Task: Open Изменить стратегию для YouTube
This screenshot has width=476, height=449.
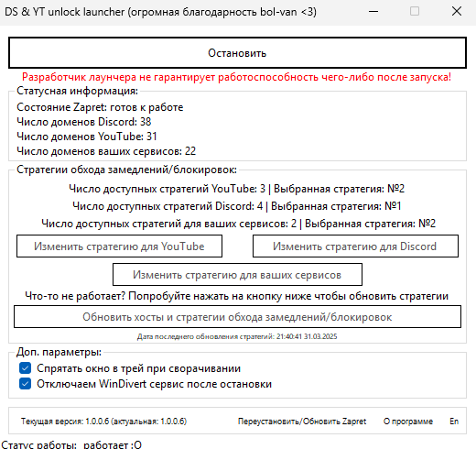Action: [119, 246]
